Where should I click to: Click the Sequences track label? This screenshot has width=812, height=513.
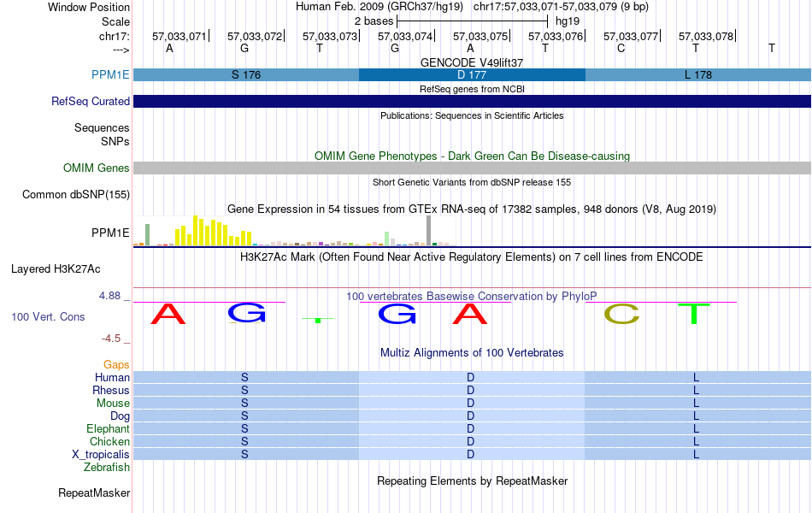[102, 127]
